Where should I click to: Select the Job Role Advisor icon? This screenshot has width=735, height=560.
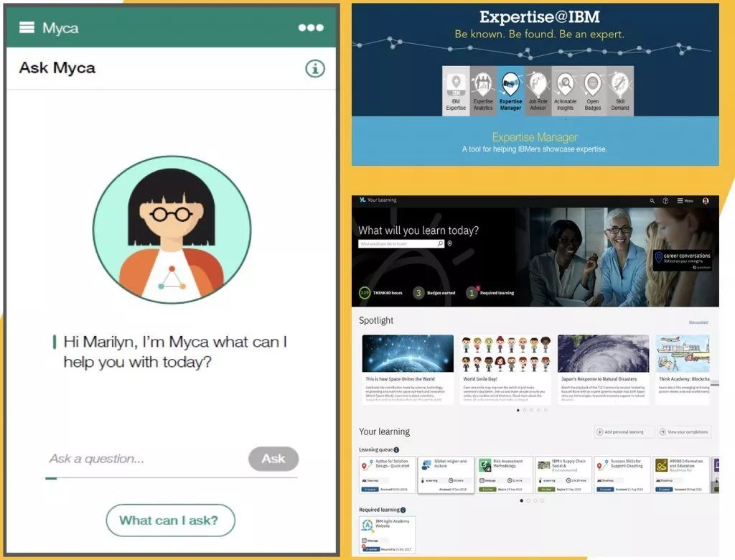(538, 91)
